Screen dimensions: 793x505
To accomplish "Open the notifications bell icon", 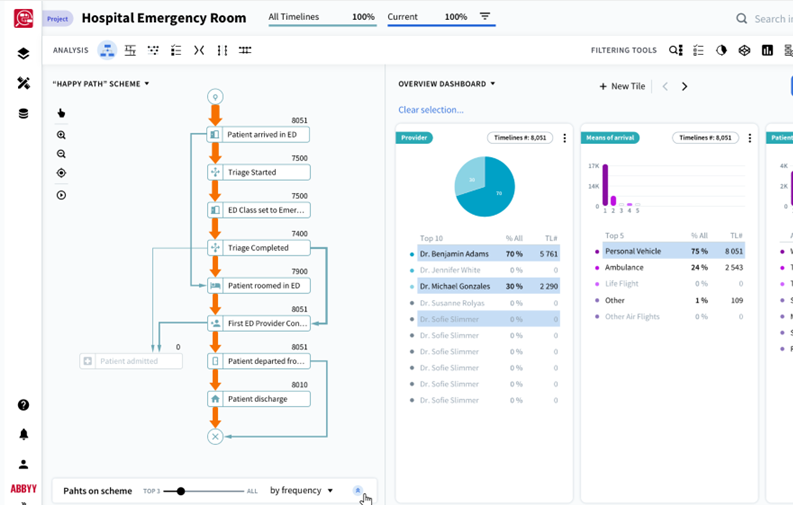I will (23, 434).
